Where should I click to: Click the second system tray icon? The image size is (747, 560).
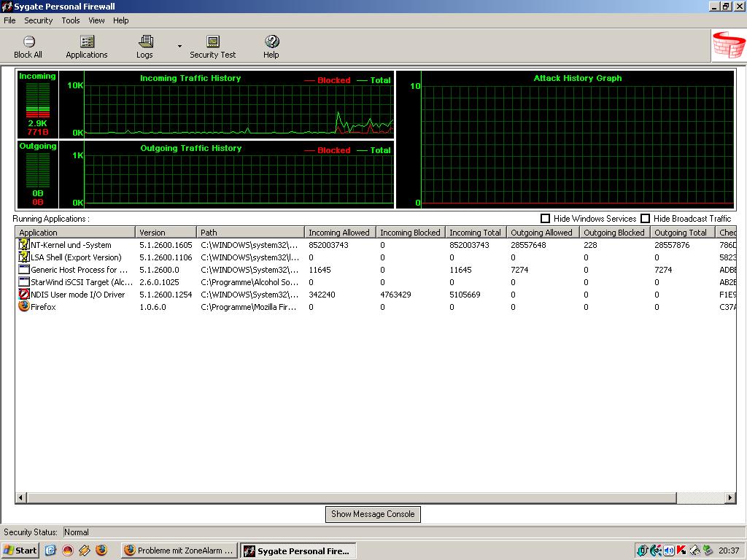coord(656,551)
